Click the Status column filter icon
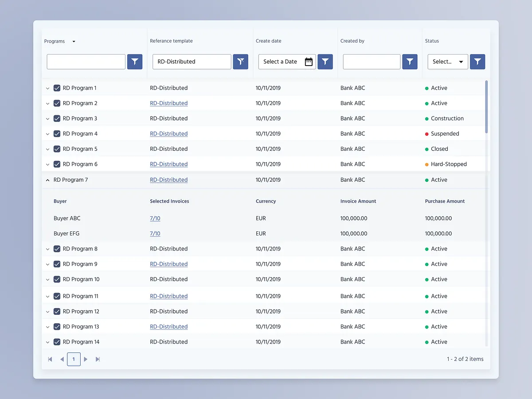Image resolution: width=532 pixels, height=399 pixels. pyautogui.click(x=477, y=62)
